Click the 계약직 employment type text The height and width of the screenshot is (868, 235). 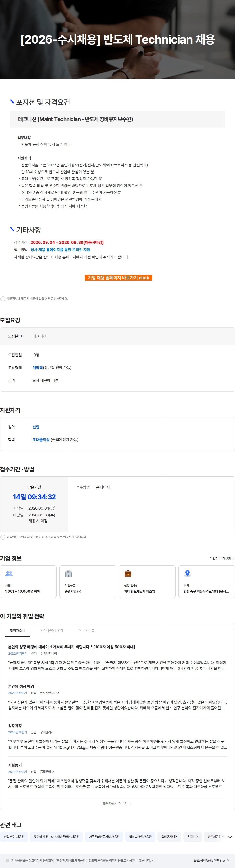click(x=37, y=368)
